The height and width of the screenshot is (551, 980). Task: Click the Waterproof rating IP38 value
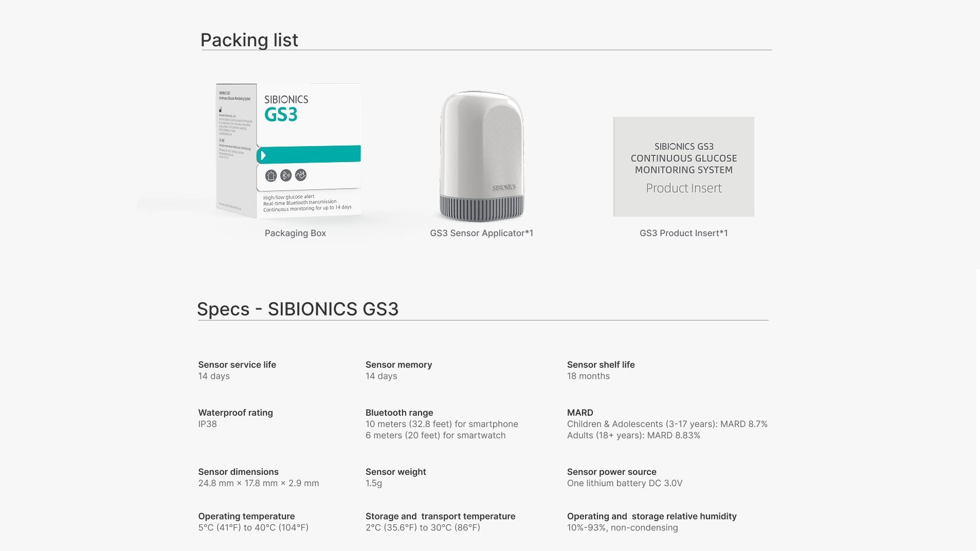(x=208, y=424)
